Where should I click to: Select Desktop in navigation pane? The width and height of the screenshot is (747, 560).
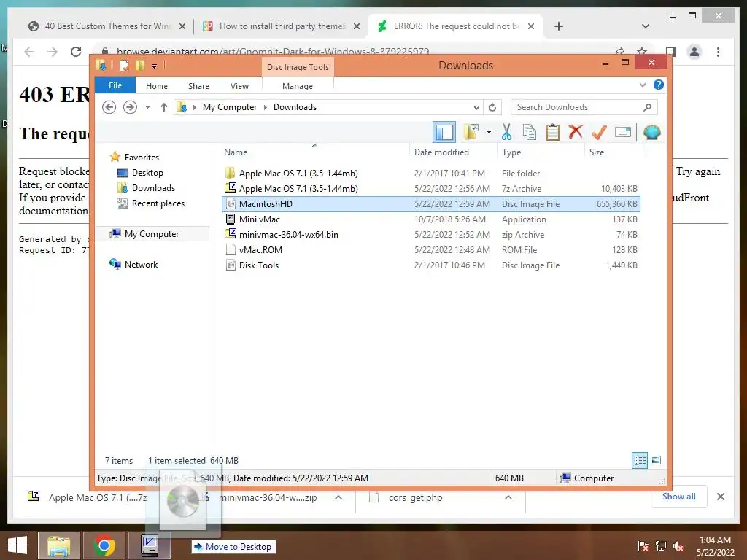pyautogui.click(x=147, y=172)
